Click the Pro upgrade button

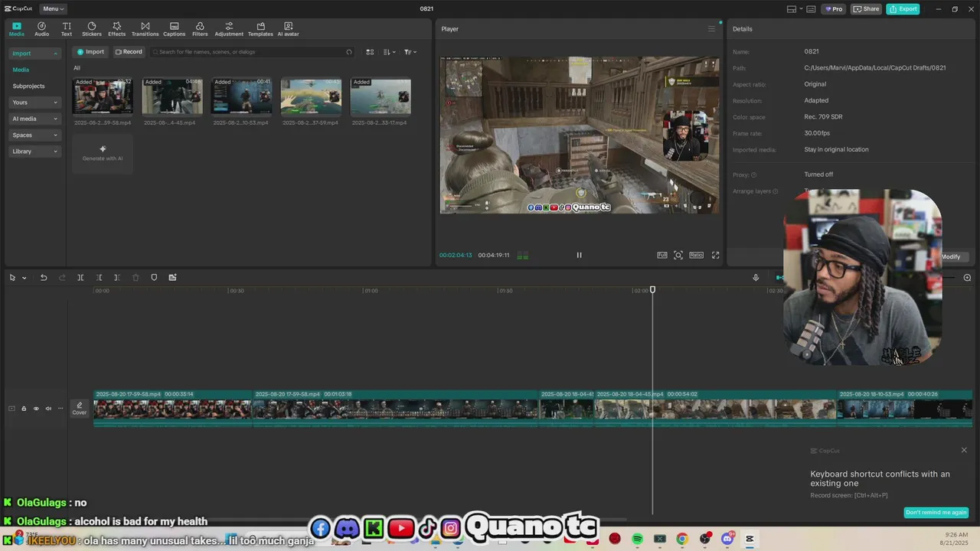[x=834, y=9]
